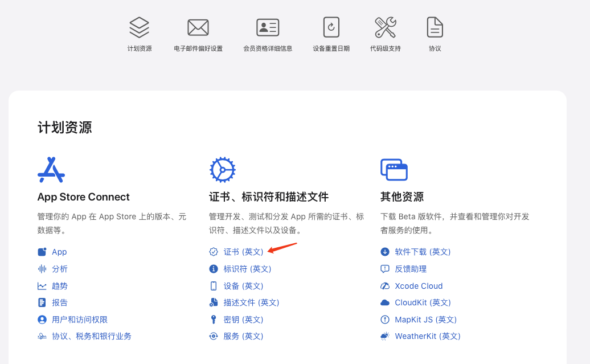The height and width of the screenshot is (364, 590).
Task: Click the 反馈助理 speech bubble icon
Action: [385, 269]
